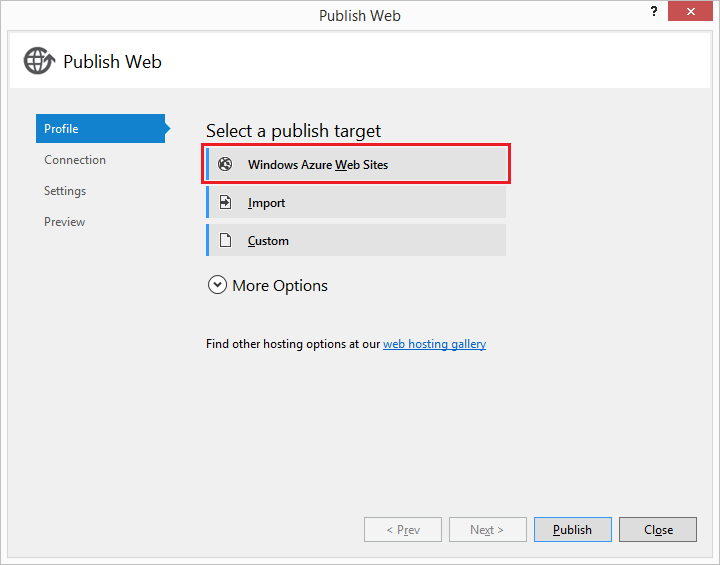Choose the Custom publish target
This screenshot has width=720, height=565.
click(356, 240)
